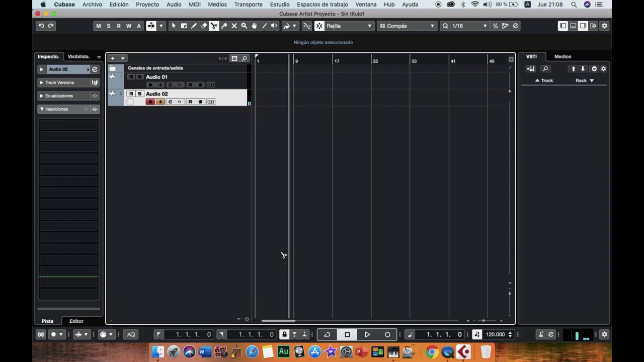
Task: Toggle Record Enable on Audio 02 track
Action: [x=150, y=102]
